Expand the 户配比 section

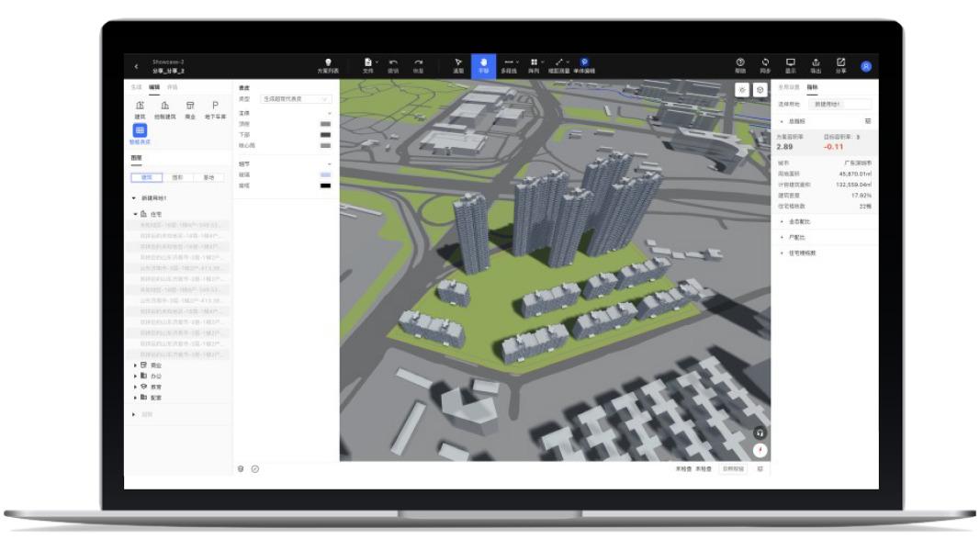(782, 238)
